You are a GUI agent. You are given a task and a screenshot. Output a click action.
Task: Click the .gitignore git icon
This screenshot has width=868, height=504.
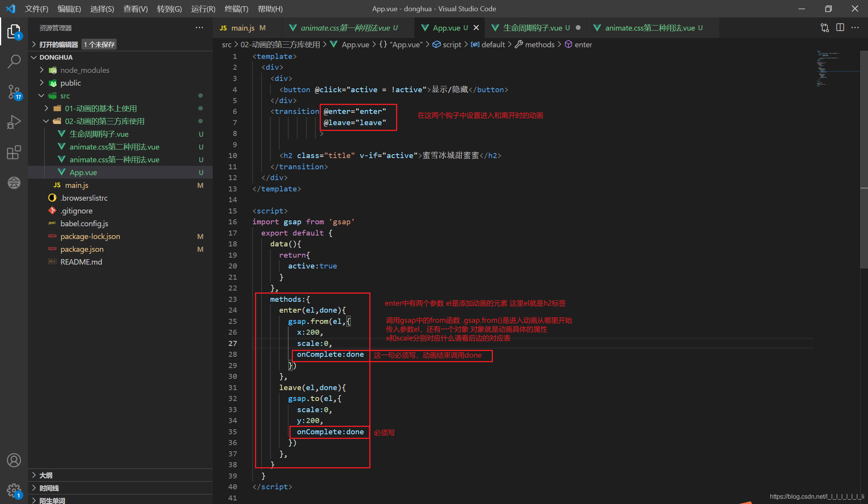click(52, 210)
